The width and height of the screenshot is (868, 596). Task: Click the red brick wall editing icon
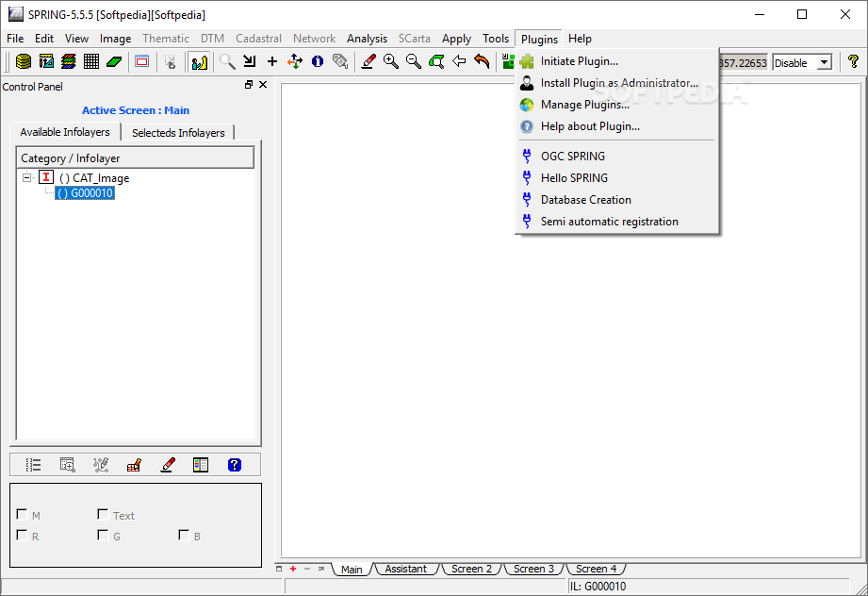134,465
